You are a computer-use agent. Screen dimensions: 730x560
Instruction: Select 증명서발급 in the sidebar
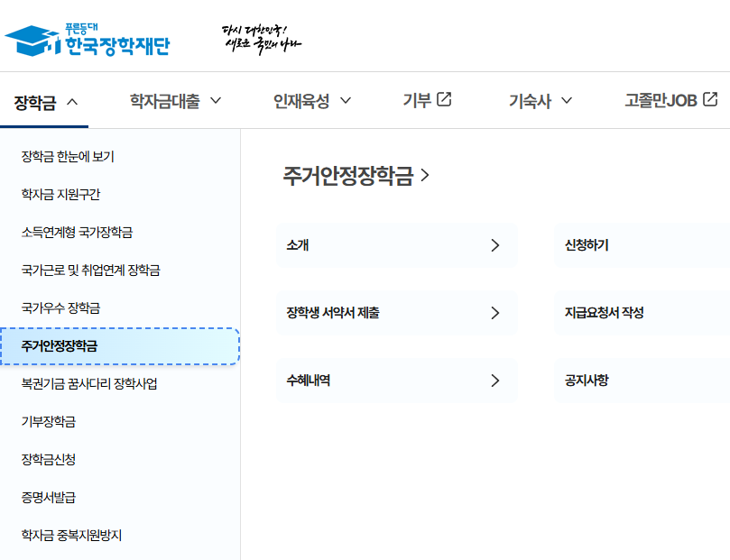click(x=48, y=498)
